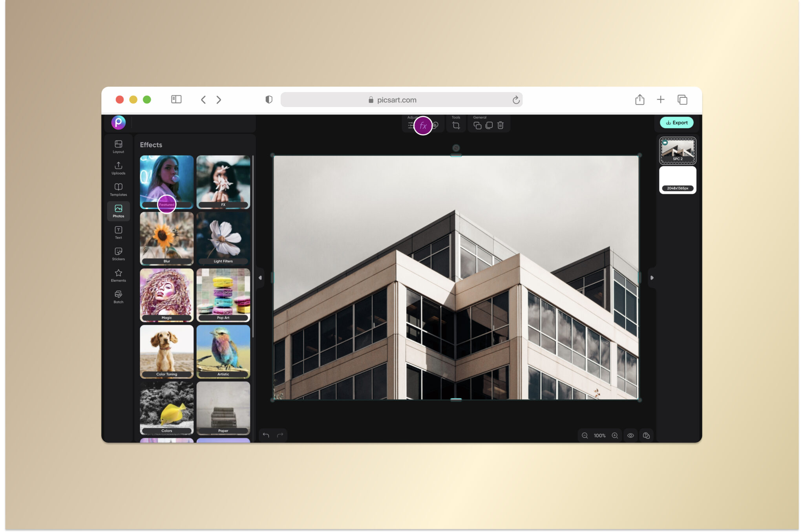Screen dimensions: 804x532
Task: Open the Adjust settings icon
Action: point(410,126)
